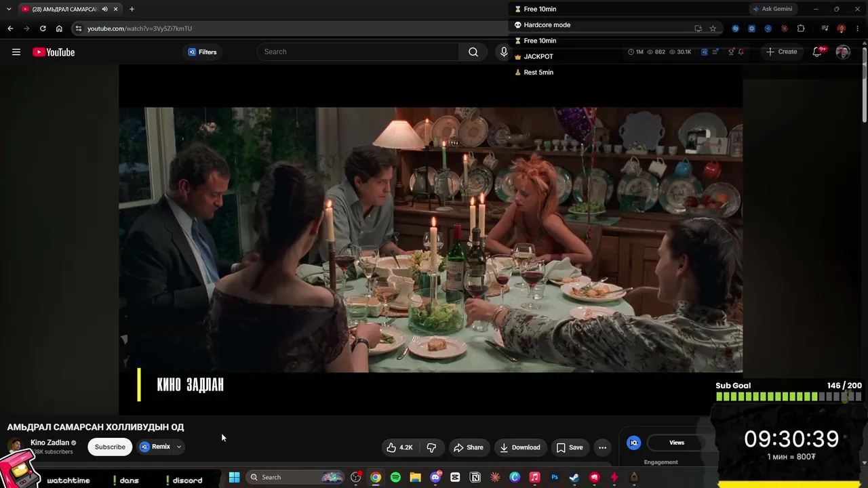Go back in the browser
The image size is (868, 488).
point(10,28)
